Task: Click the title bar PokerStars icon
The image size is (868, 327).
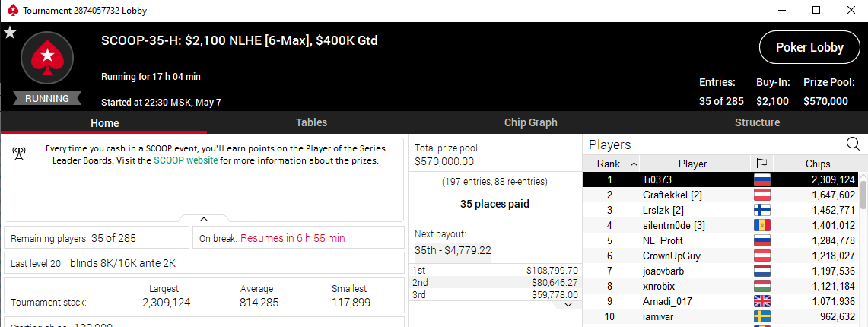Action: (11, 11)
